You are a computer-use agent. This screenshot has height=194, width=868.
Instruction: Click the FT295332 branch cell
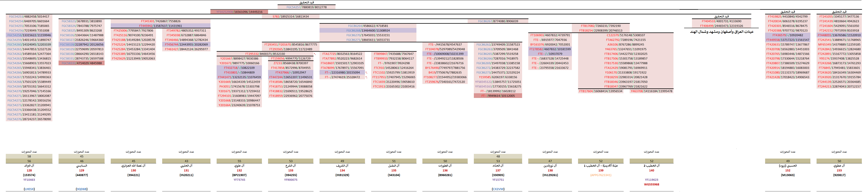pyautogui.click(x=265, y=54)
